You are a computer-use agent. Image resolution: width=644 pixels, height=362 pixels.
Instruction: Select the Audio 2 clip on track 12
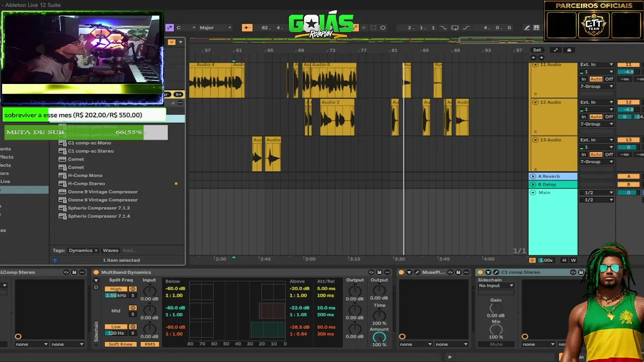click(337, 117)
